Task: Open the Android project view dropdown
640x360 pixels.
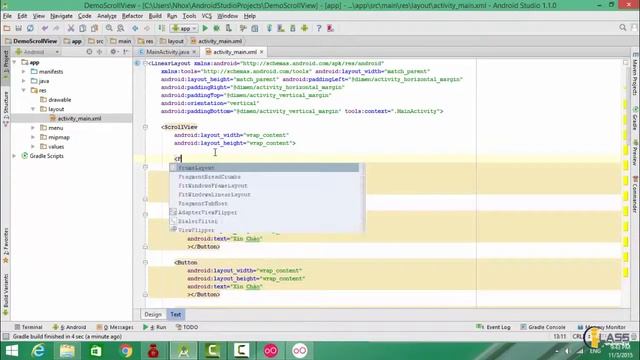Action: click(37, 52)
